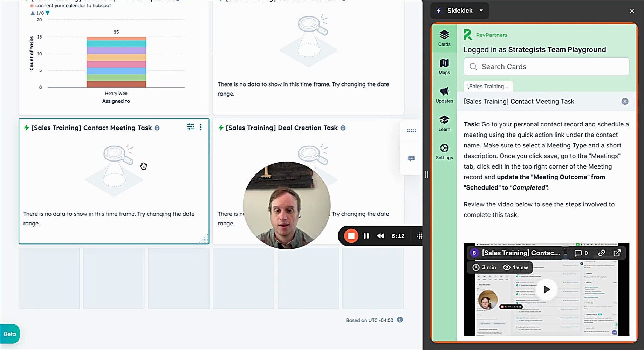644x350 pixels.
Task: Click the Sidekick lightning bolt icon
Action: point(439,11)
